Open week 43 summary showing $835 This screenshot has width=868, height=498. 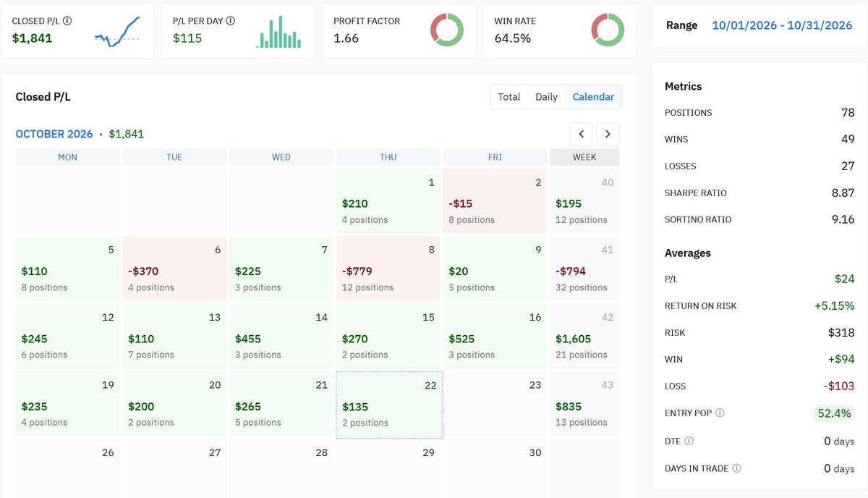coord(584,404)
